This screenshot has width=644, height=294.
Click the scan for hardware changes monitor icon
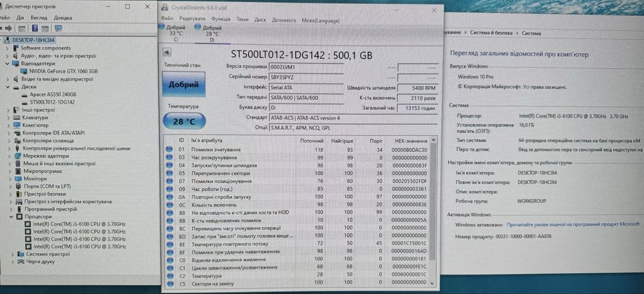[x=58, y=28]
